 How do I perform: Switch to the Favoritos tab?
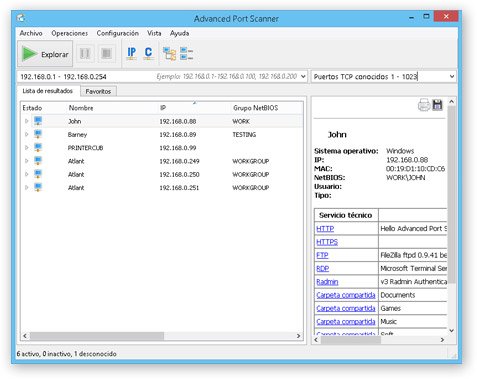coord(98,91)
